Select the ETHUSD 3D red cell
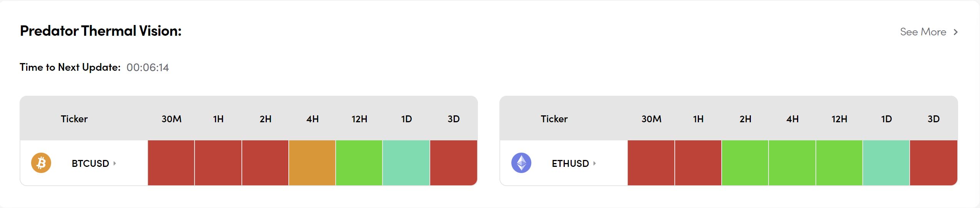The width and height of the screenshot is (980, 208). pos(933,163)
